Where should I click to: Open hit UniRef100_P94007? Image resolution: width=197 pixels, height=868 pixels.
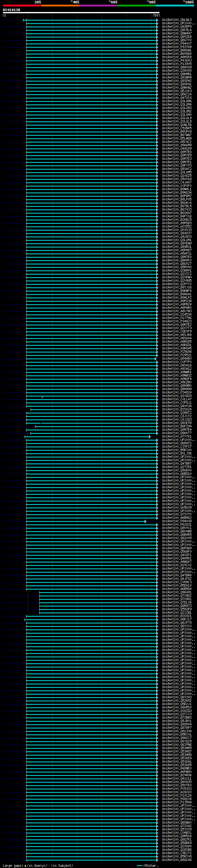click(x=177, y=43)
